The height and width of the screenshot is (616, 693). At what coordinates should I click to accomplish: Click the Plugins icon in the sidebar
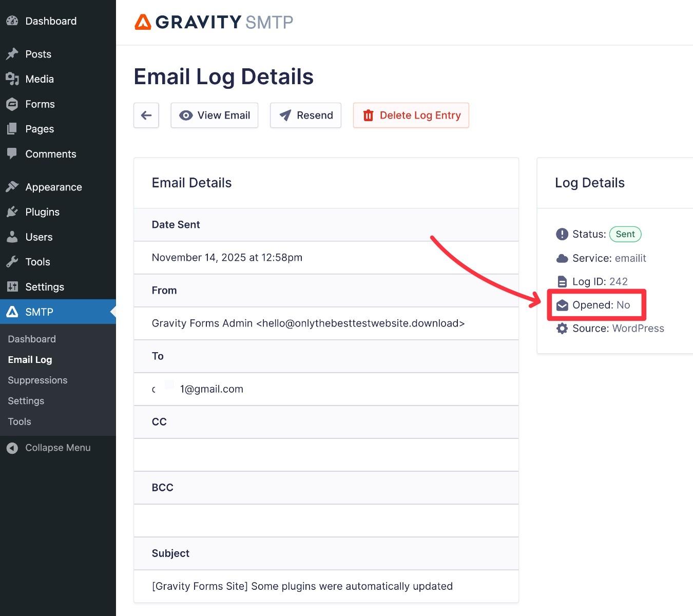pyautogui.click(x=12, y=211)
